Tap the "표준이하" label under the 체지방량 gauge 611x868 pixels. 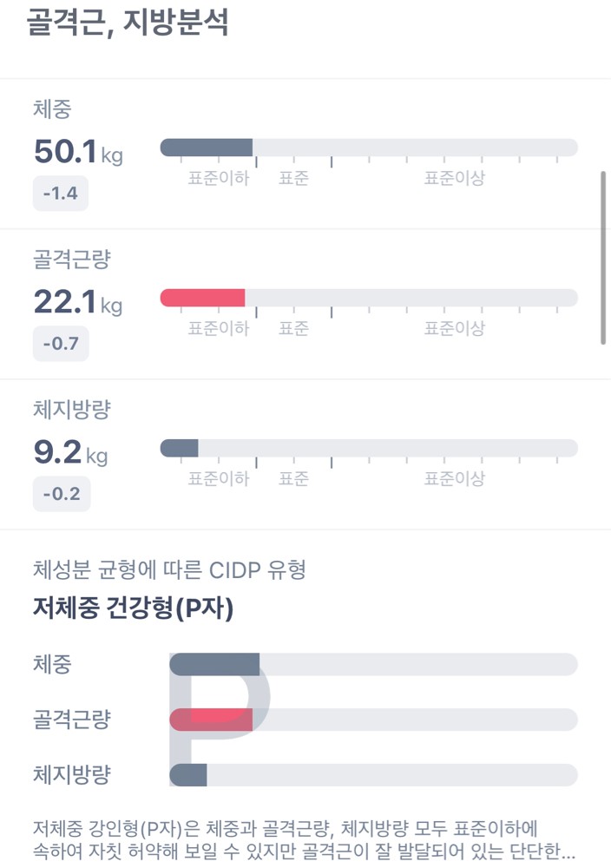tap(219, 479)
